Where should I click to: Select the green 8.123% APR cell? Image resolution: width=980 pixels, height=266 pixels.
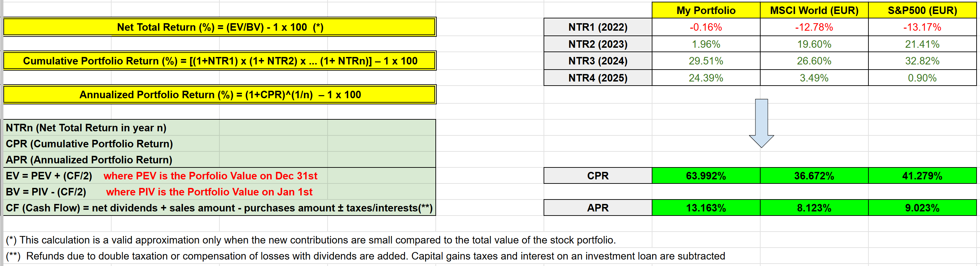click(x=814, y=208)
